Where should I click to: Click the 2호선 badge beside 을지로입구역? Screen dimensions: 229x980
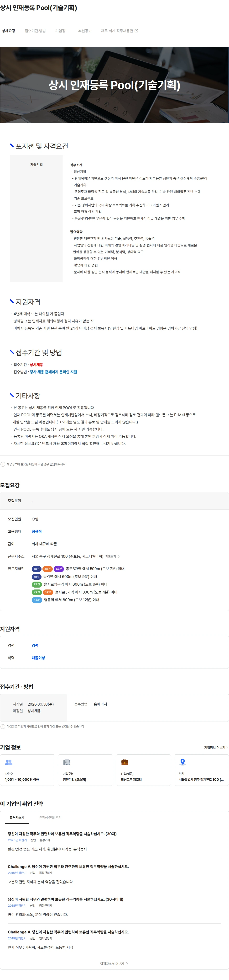[x=36, y=584]
